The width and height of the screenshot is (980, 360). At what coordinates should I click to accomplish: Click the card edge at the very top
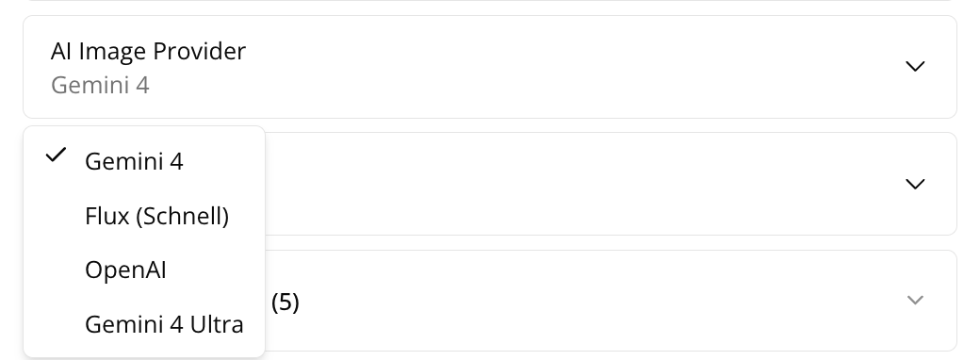pos(490,1)
